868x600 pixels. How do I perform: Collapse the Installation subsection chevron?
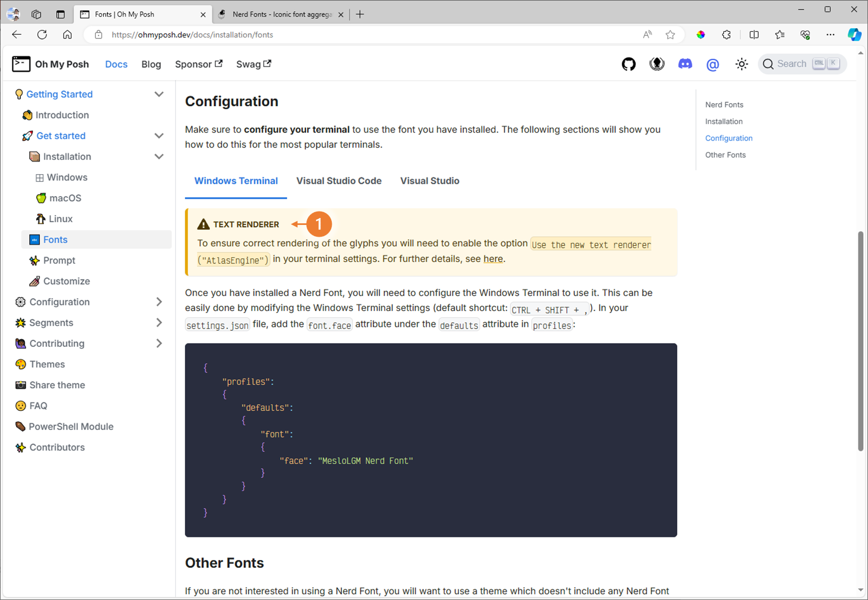tap(159, 157)
